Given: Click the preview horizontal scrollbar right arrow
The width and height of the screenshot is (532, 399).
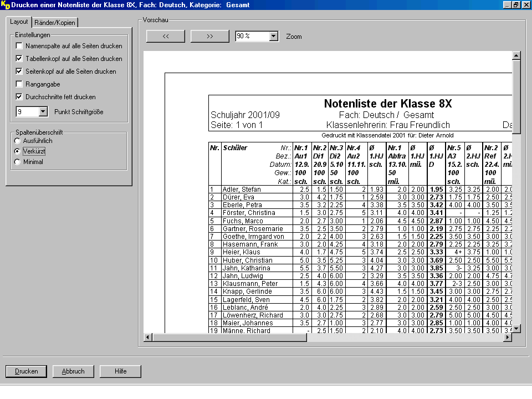Looking at the screenshot, I should [x=508, y=337].
